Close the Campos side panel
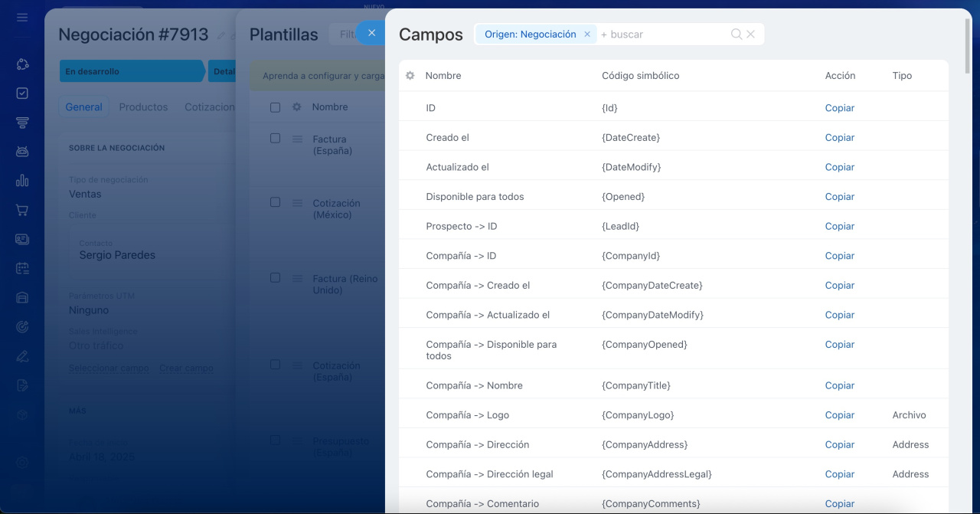The height and width of the screenshot is (514, 980). pos(371,33)
